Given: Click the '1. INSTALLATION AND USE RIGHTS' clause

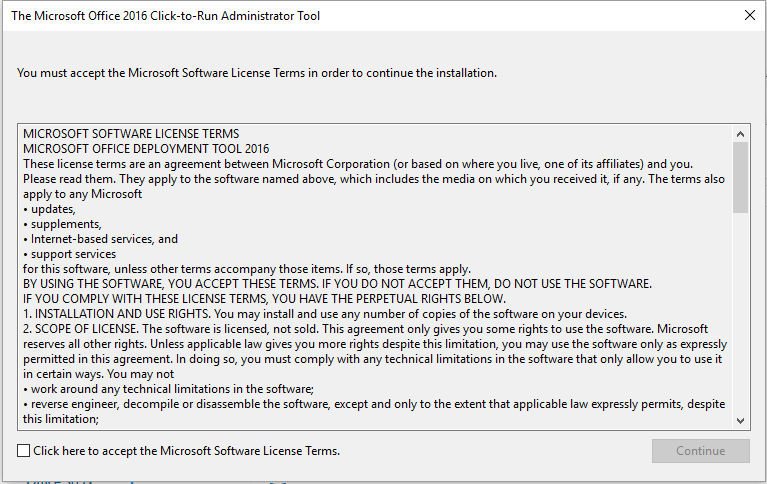Looking at the screenshot, I should pyautogui.click(x=325, y=314).
